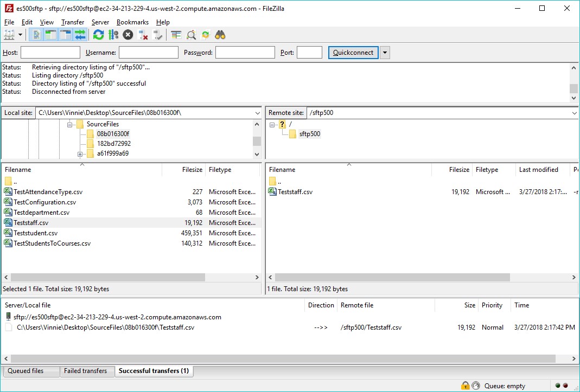Open directory listing filters dialog
This screenshot has height=392, width=580.
176,35
